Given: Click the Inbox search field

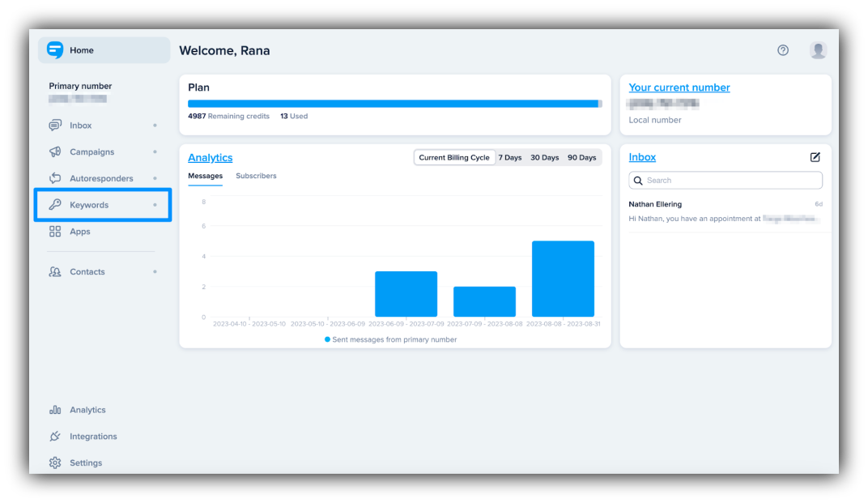Looking at the screenshot, I should (x=725, y=181).
